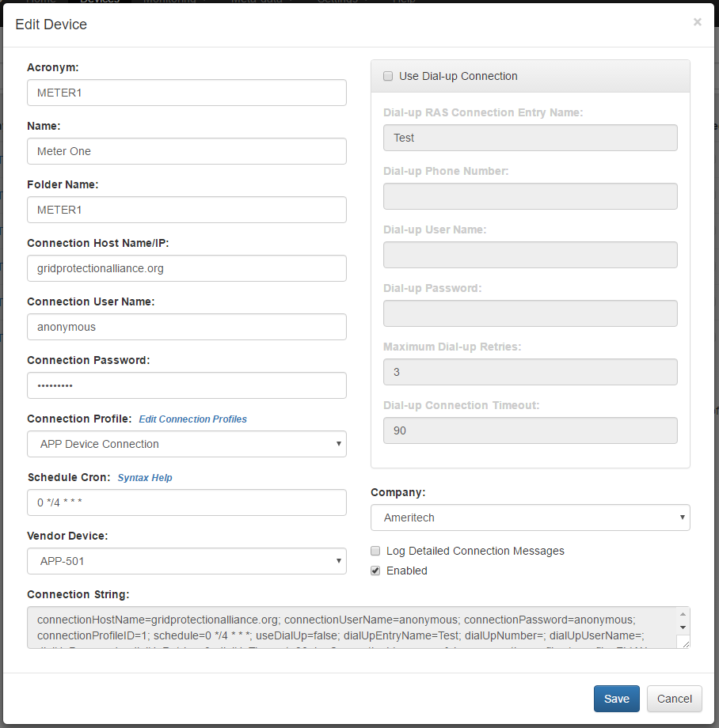Image resolution: width=719 pixels, height=728 pixels.
Task: Click the Connection Password field
Action: click(x=187, y=385)
